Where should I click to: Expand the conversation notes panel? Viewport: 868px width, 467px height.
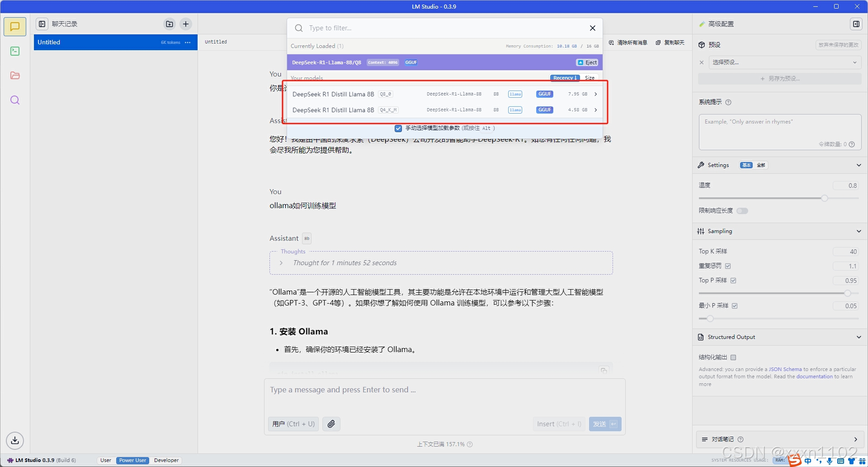point(855,439)
